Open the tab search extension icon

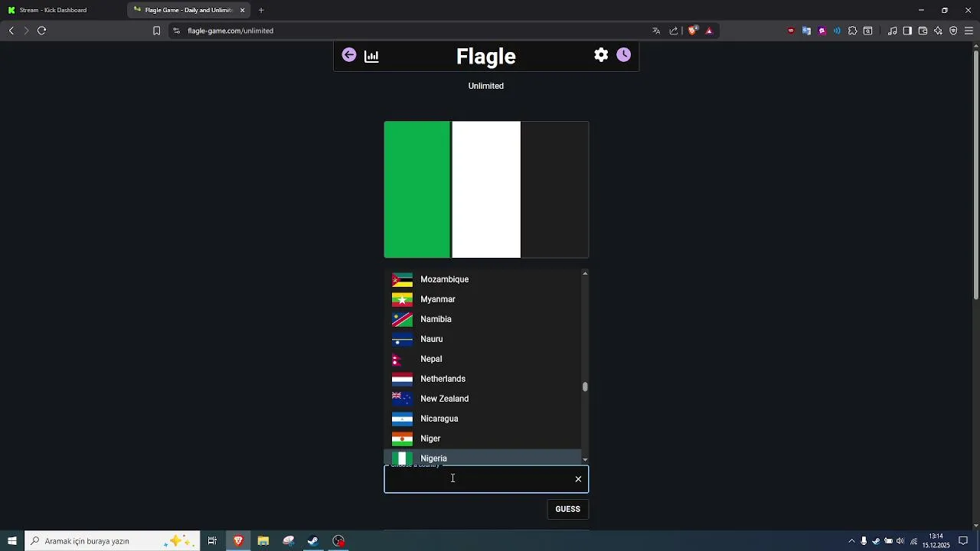(868, 31)
